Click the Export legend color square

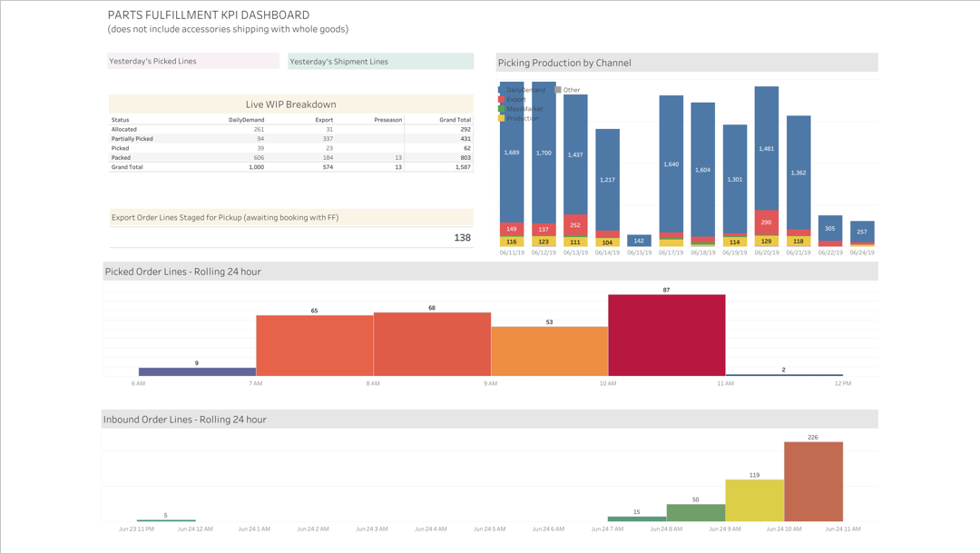[x=501, y=99]
